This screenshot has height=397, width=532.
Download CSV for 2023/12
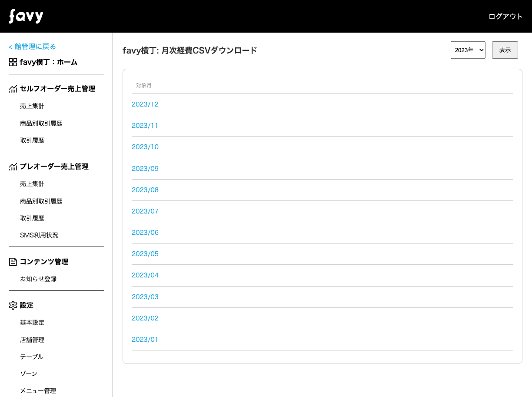[145, 104]
